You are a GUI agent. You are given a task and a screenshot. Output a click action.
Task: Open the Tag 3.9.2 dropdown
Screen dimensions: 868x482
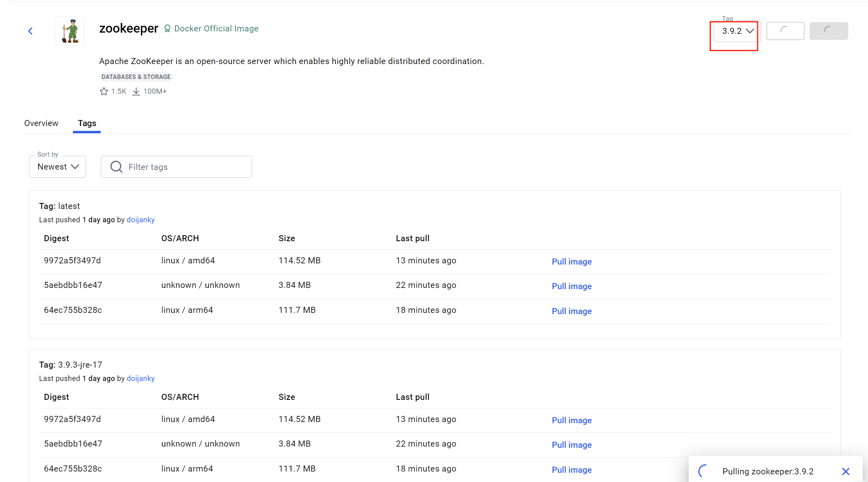(x=737, y=31)
